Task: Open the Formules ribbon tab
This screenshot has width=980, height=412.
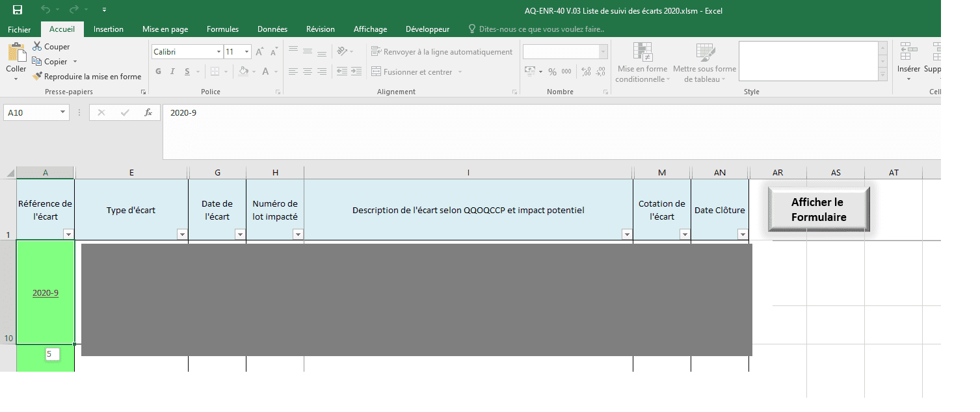Action: (x=222, y=29)
